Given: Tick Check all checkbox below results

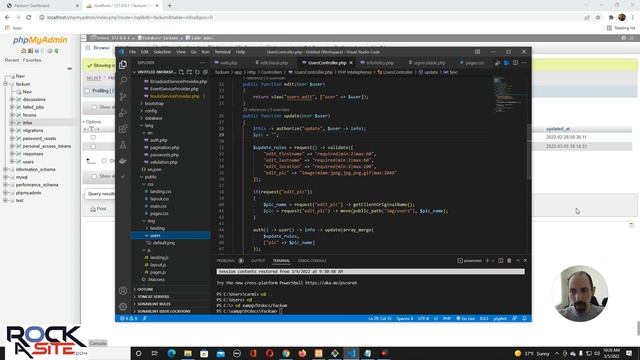Looking at the screenshot, I should (x=104, y=161).
